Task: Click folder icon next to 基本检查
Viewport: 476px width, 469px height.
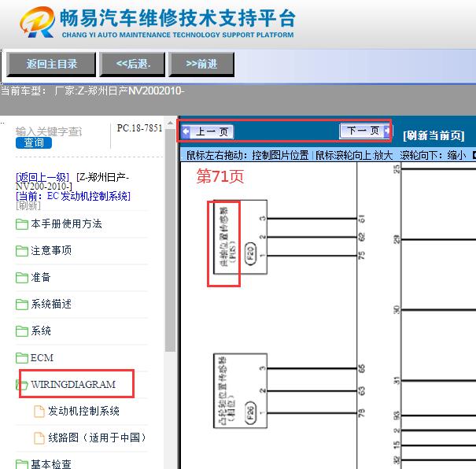Action: pyautogui.click(x=22, y=464)
